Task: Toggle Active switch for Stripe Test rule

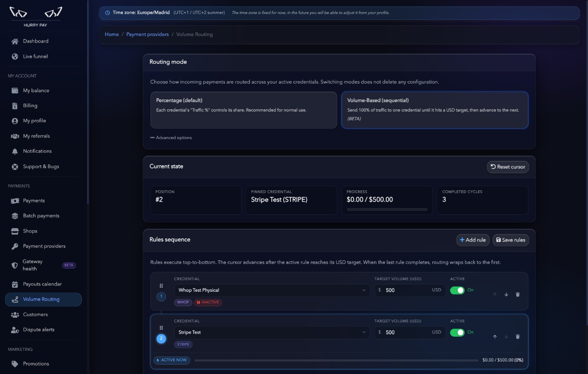Action: 457,332
